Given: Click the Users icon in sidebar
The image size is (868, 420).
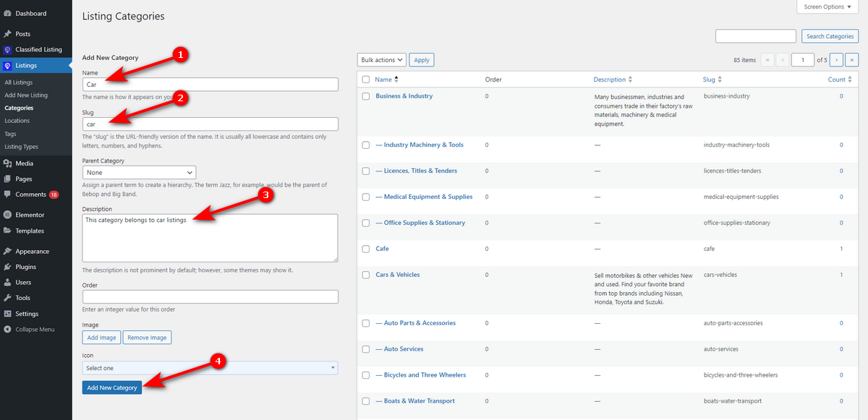Looking at the screenshot, I should pyautogui.click(x=7, y=283).
